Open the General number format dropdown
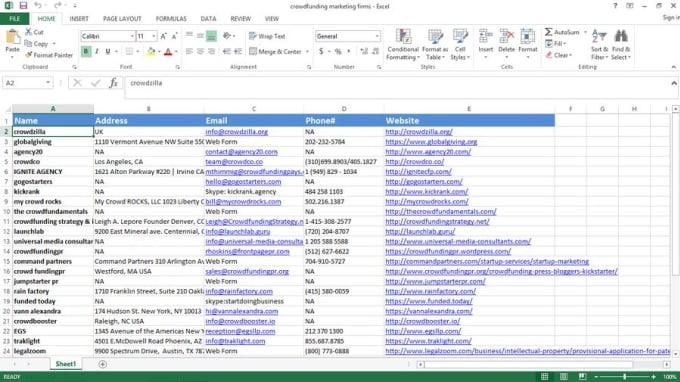Screen dimensions: 680x382 pyautogui.click(x=377, y=36)
